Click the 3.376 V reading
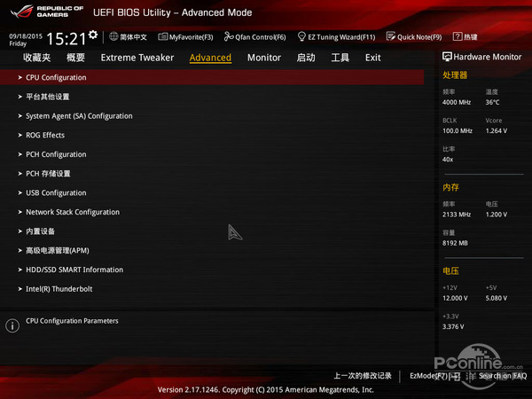 [453, 326]
